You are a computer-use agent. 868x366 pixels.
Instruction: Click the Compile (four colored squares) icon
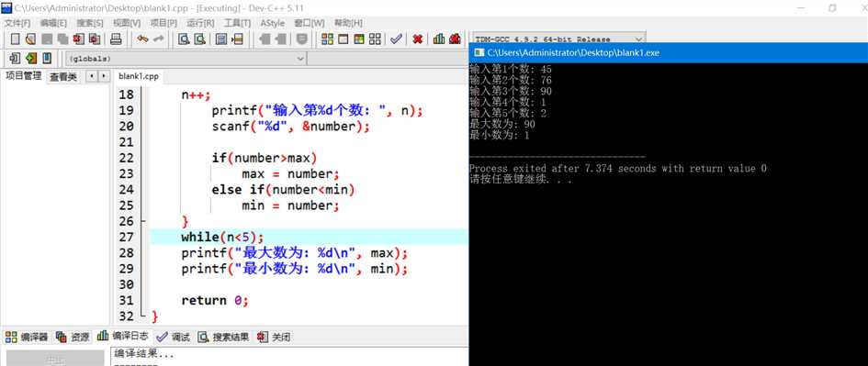[x=327, y=39]
